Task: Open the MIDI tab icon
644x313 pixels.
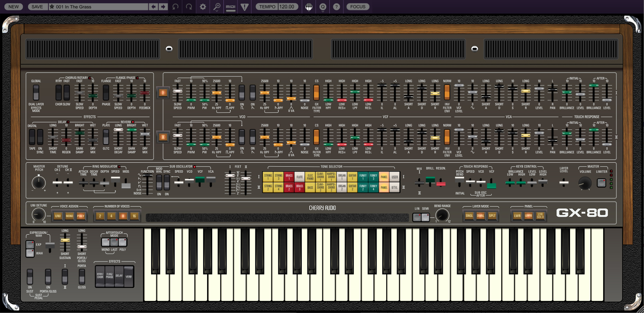Action: 231,7
